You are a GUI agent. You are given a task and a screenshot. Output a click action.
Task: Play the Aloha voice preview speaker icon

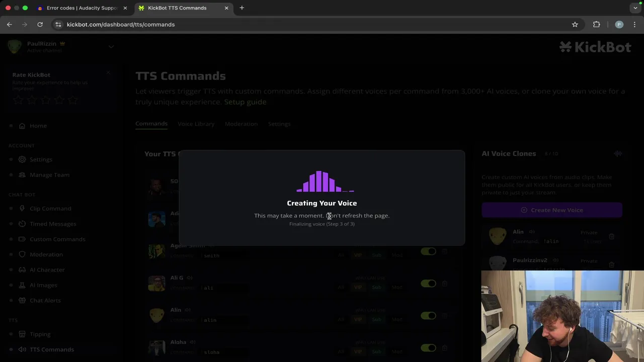click(x=192, y=342)
